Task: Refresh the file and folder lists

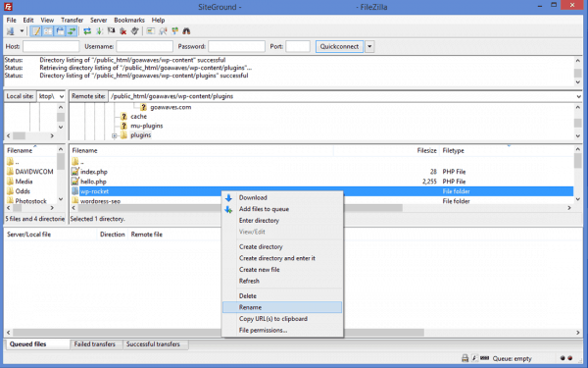Action: point(87,31)
